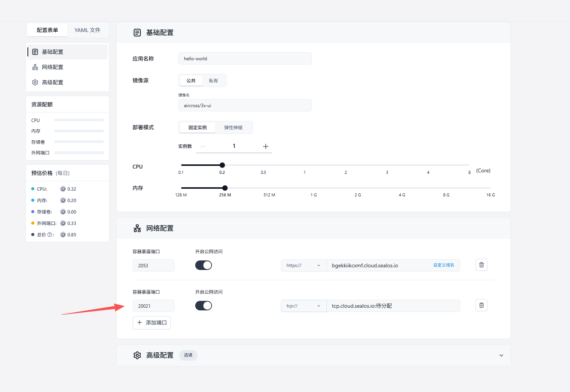The height and width of the screenshot is (392, 570).
Task: Click trash icon for port 20021 row
Action: click(x=481, y=305)
